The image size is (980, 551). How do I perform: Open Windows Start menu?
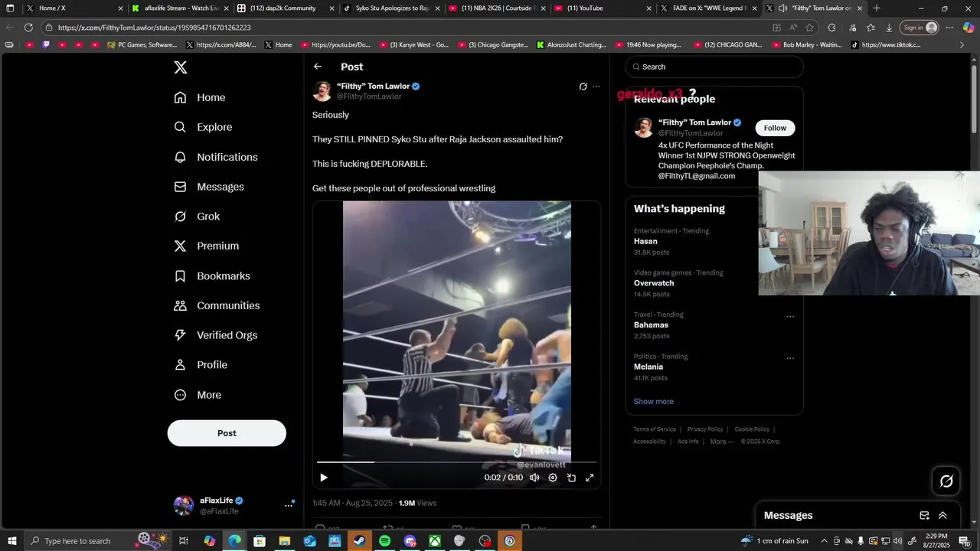pyautogui.click(x=12, y=541)
